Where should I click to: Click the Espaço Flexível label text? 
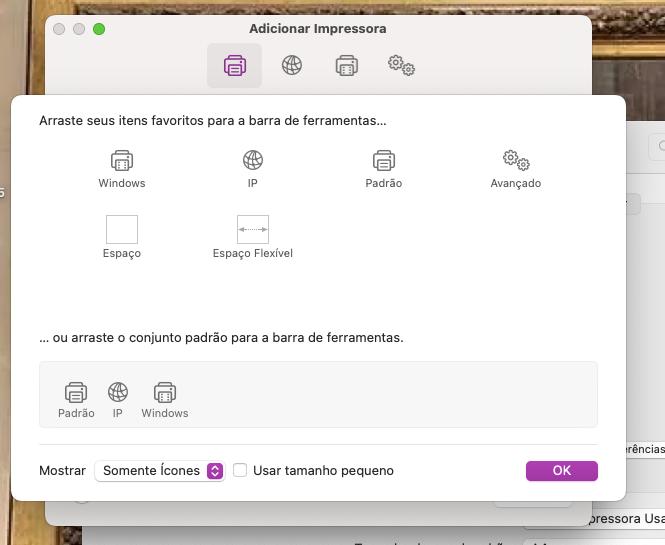[x=253, y=254]
